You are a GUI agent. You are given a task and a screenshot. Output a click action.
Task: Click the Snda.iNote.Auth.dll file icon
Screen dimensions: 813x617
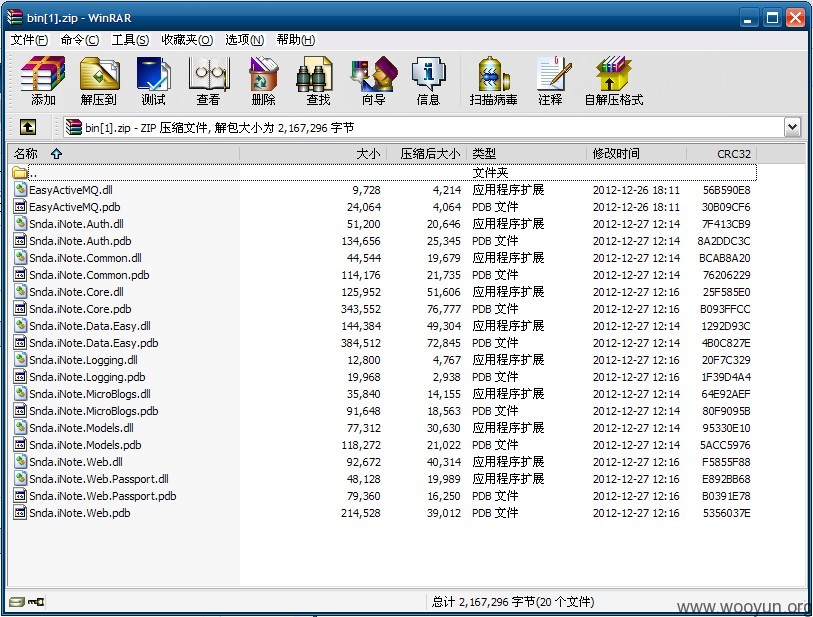(x=20, y=224)
